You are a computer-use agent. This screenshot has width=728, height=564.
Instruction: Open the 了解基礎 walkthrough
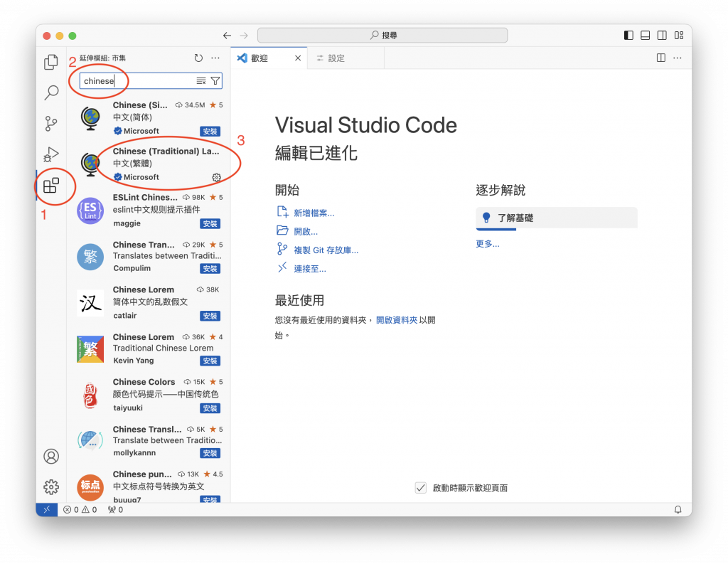click(x=557, y=218)
